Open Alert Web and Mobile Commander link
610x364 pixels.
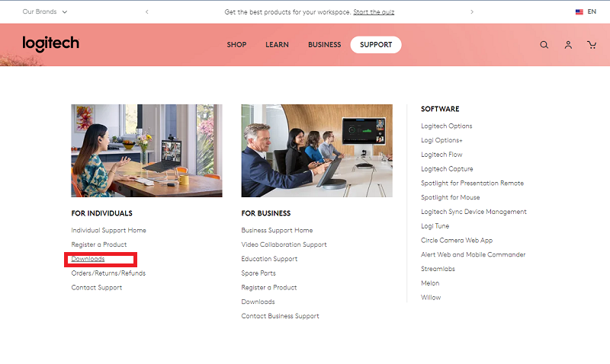click(473, 255)
